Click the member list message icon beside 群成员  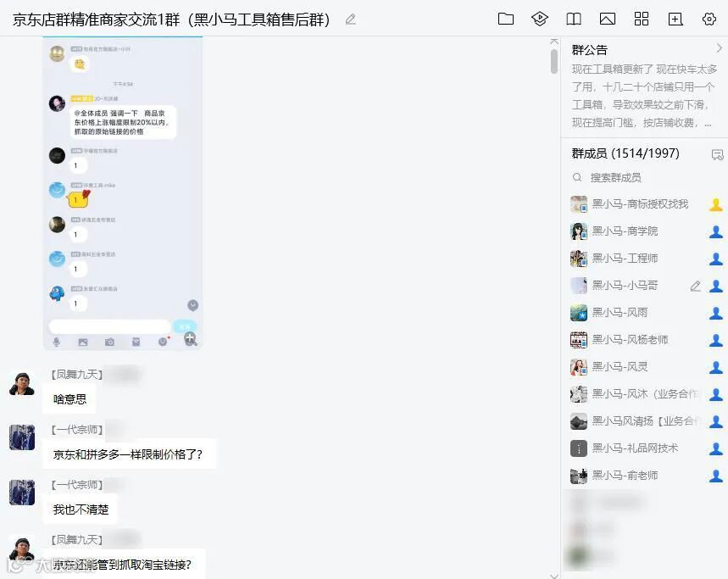[x=717, y=154]
